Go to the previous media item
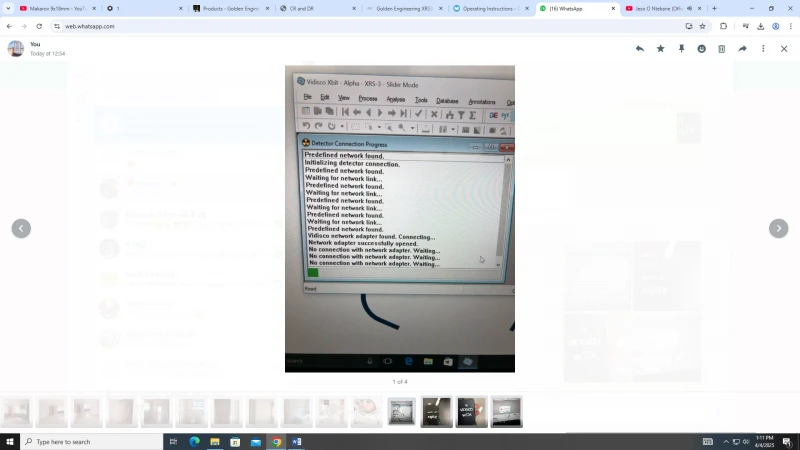Viewport: 800px width, 450px height. (x=21, y=228)
